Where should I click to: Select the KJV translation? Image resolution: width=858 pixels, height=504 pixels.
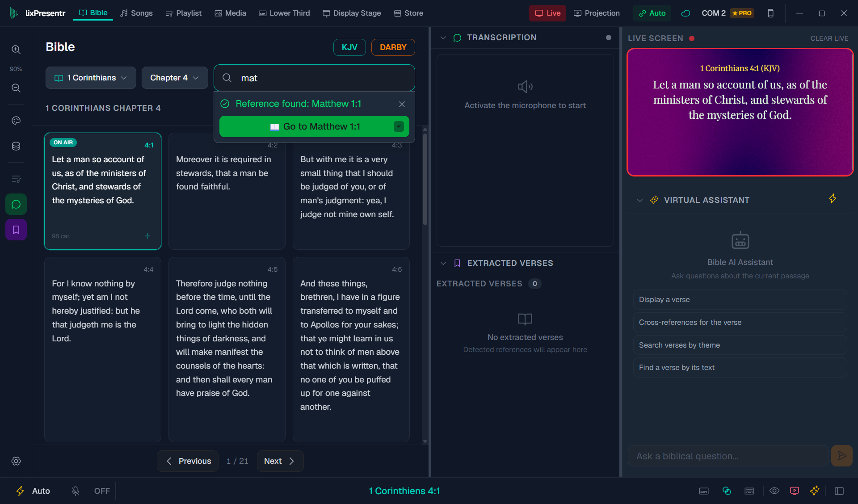pos(349,47)
